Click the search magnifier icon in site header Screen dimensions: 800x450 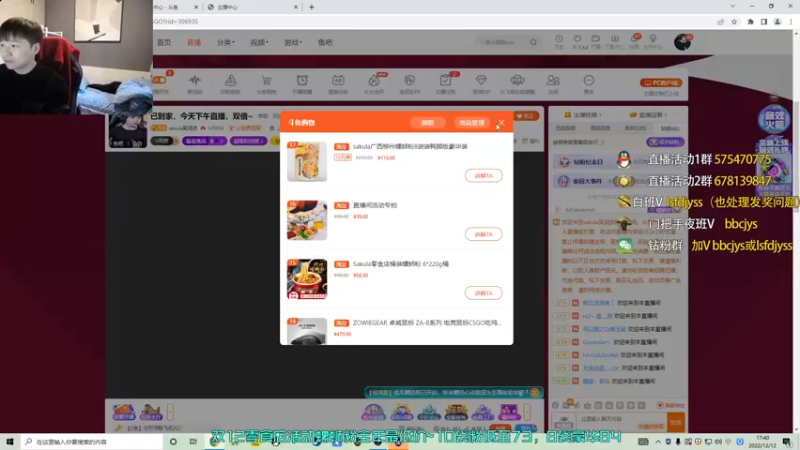click(533, 42)
